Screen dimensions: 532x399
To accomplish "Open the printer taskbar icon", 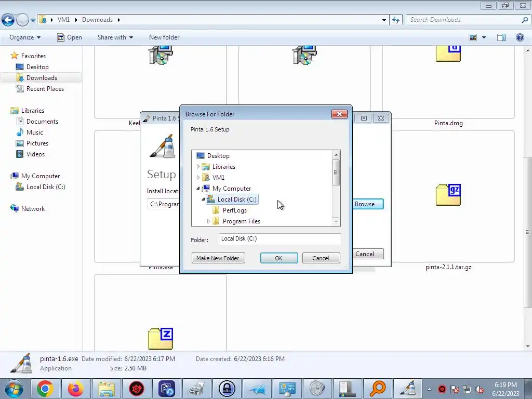I will pyautogui.click(x=197, y=389).
